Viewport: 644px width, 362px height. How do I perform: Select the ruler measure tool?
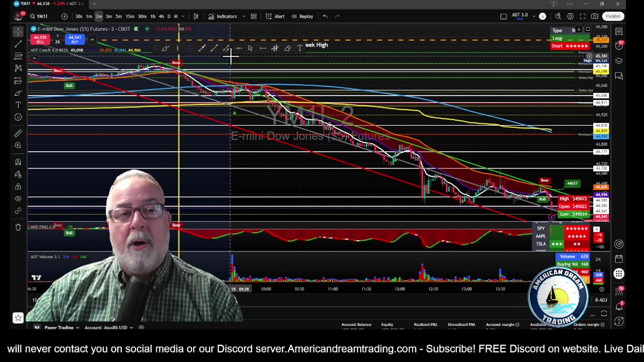(18, 133)
